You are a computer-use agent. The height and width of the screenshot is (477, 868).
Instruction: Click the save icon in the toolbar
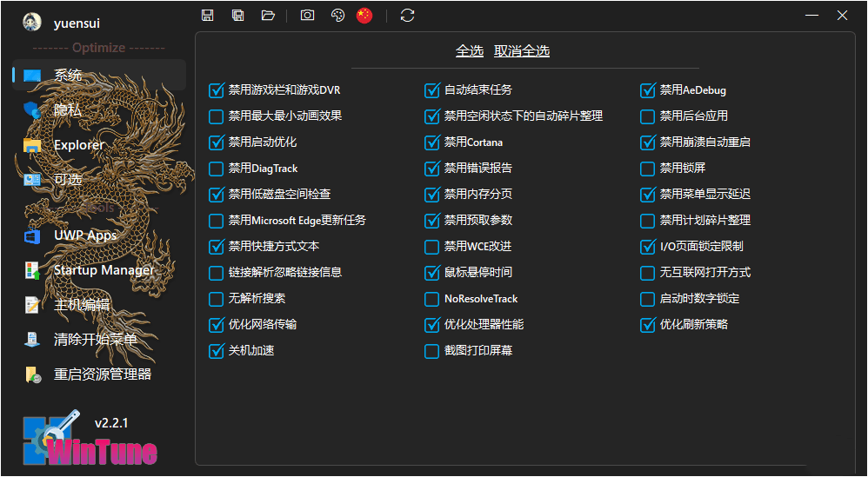point(208,16)
